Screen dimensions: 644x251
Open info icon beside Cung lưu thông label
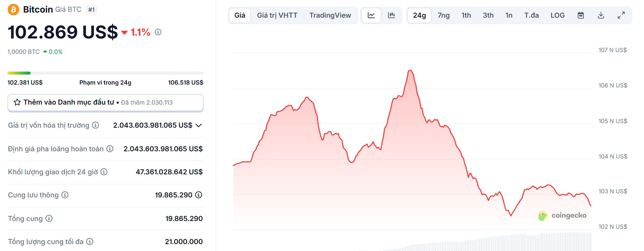(65, 195)
